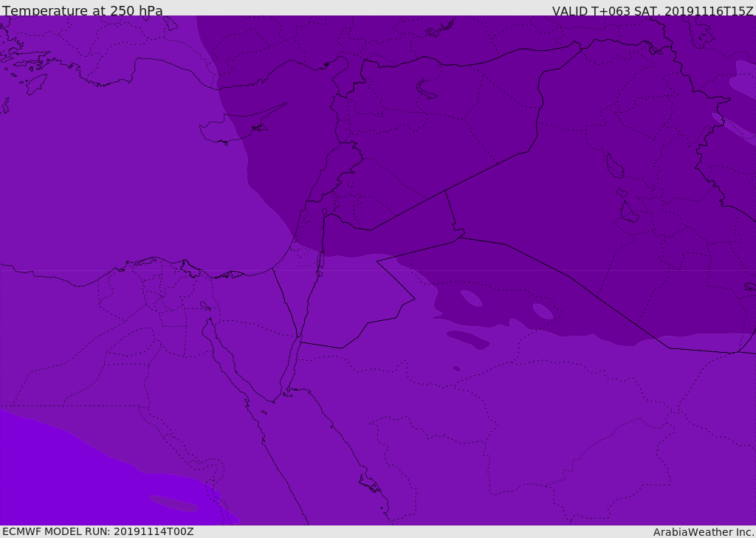Click the right light oval temperature spot
Screen dimensions: 756x538
pyautogui.click(x=543, y=311)
